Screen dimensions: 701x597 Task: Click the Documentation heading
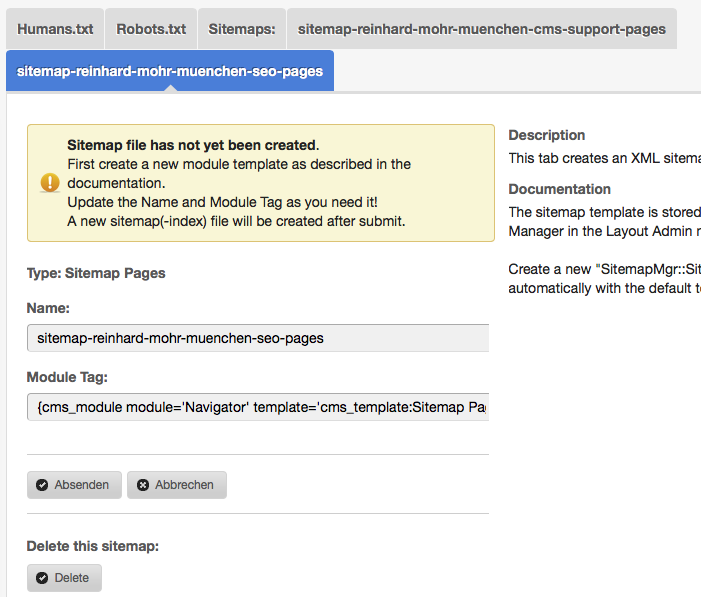pyautogui.click(x=559, y=189)
